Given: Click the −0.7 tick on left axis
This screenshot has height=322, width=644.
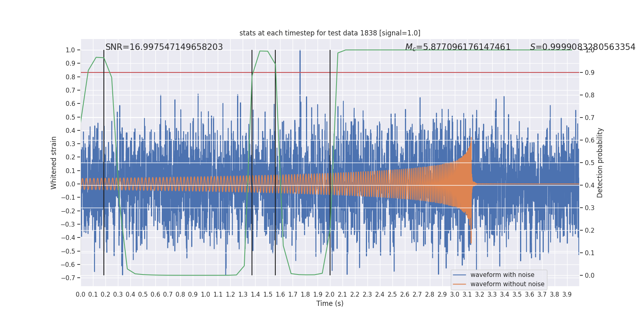Looking at the screenshot, I should (68, 278).
